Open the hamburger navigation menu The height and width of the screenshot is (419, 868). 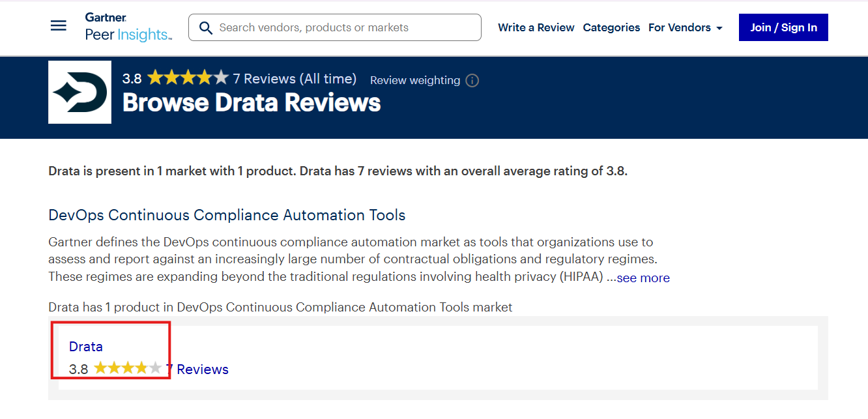(59, 26)
